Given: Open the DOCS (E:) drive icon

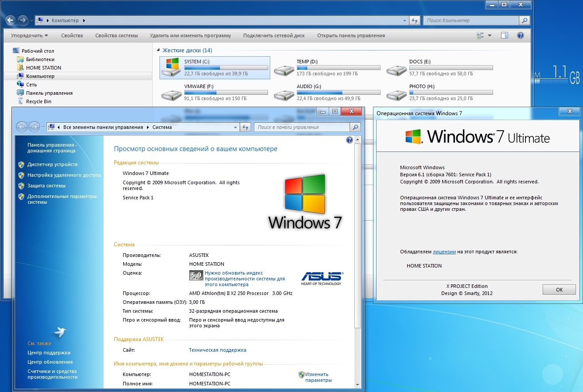Looking at the screenshot, I should point(396,70).
